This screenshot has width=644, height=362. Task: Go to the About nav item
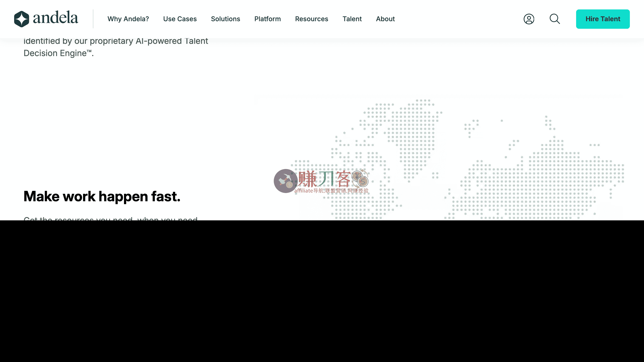tap(385, 19)
